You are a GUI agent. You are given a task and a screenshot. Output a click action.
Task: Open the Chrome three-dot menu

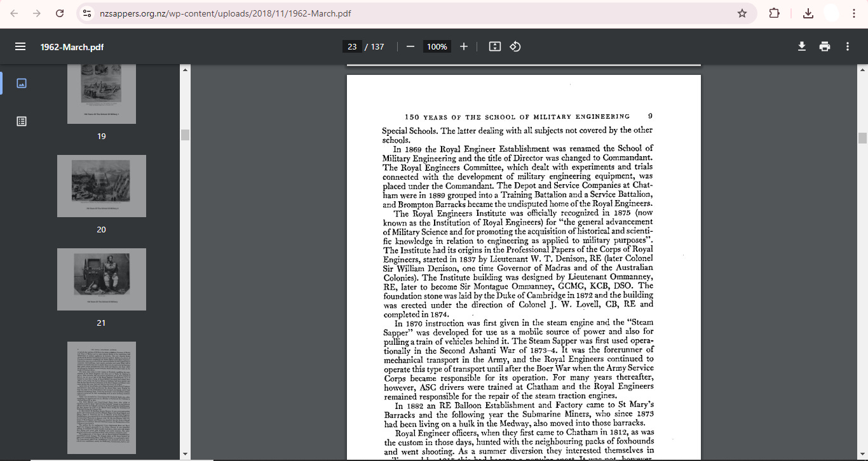click(854, 13)
